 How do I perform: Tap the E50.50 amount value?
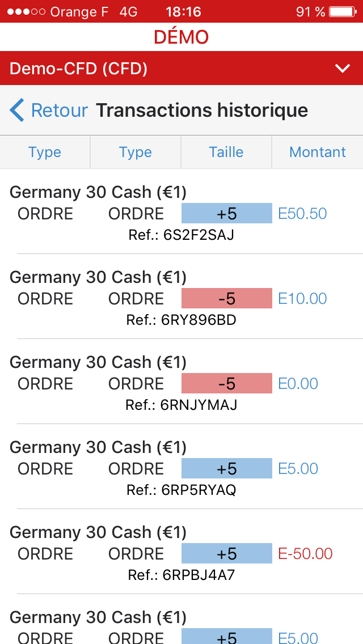(x=302, y=214)
